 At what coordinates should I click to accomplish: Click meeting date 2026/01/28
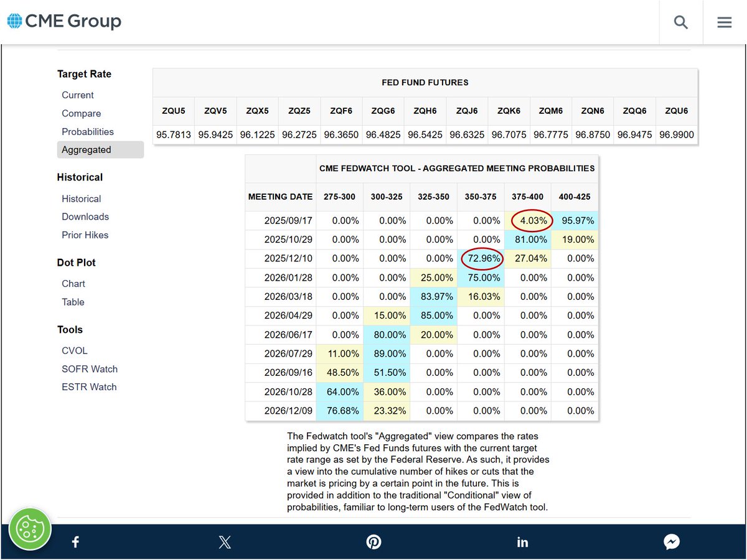[281, 278]
